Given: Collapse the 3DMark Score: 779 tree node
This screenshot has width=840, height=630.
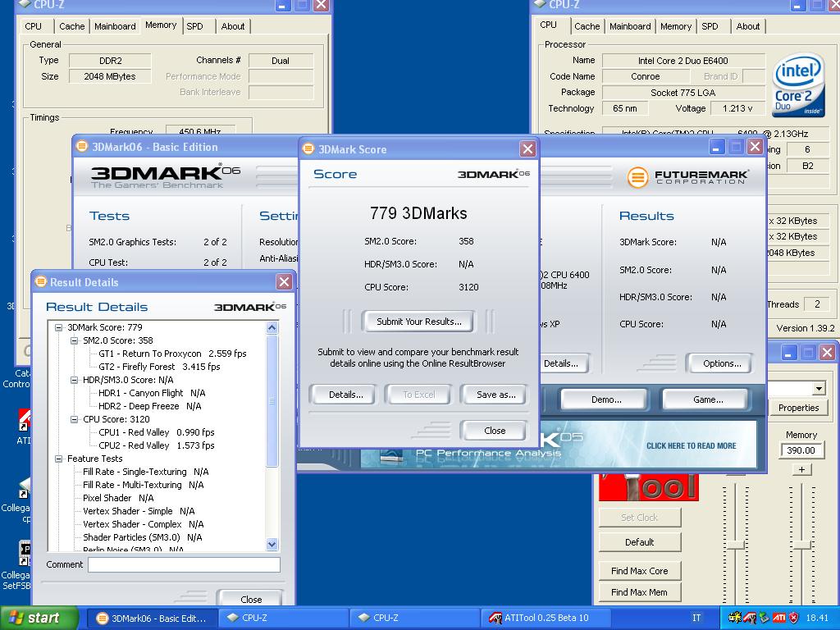Looking at the screenshot, I should [x=59, y=327].
